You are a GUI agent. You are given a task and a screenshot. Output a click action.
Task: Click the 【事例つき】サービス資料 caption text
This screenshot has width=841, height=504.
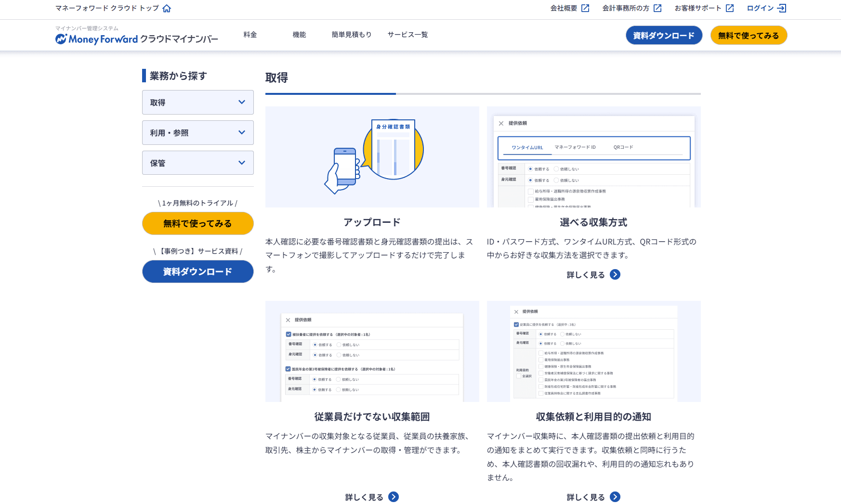tap(198, 251)
